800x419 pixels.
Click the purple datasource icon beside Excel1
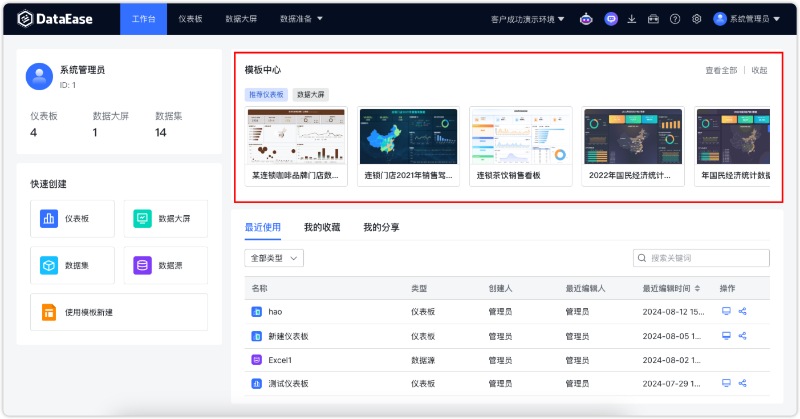pyautogui.click(x=257, y=360)
